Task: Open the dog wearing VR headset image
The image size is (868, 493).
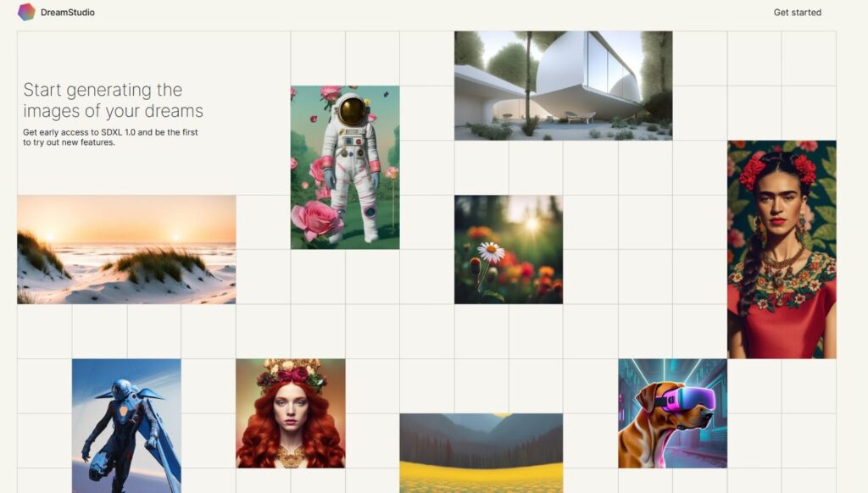Action: click(x=672, y=413)
